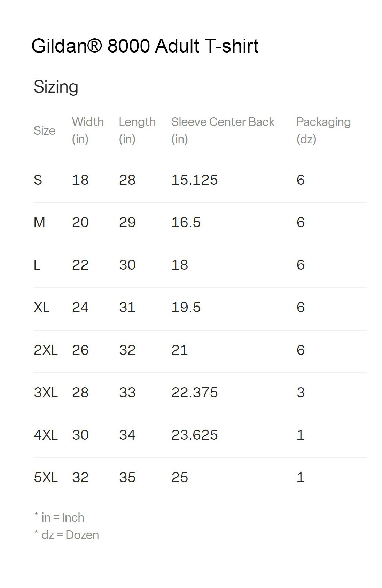
Task: Click the packaging value 3 for 3XL
Action: (x=301, y=392)
